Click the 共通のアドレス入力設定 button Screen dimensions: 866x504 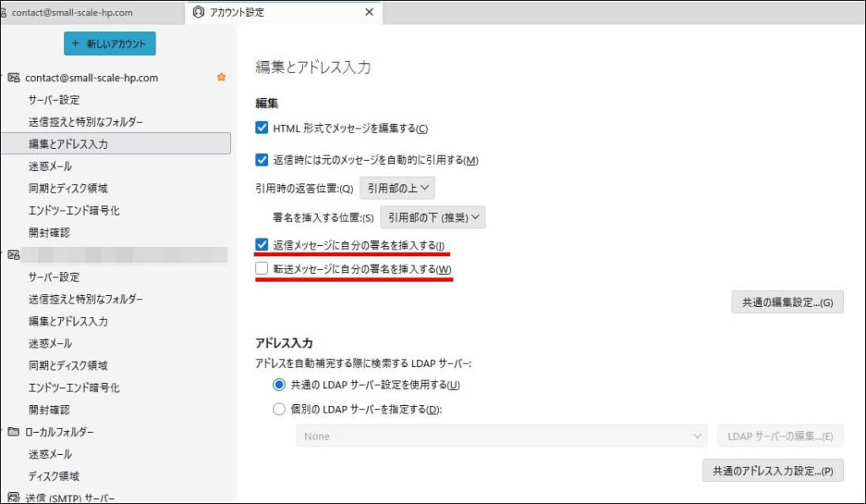pyautogui.click(x=772, y=471)
